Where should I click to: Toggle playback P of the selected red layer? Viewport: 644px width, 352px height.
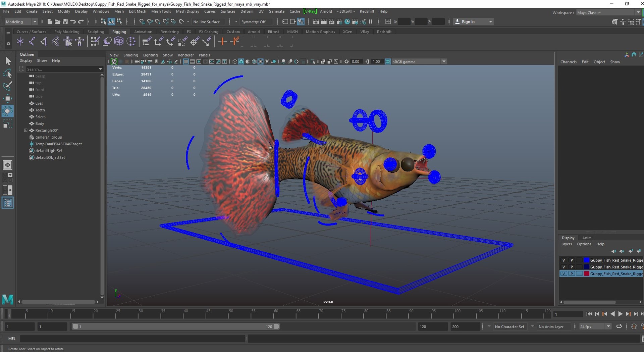tap(572, 273)
